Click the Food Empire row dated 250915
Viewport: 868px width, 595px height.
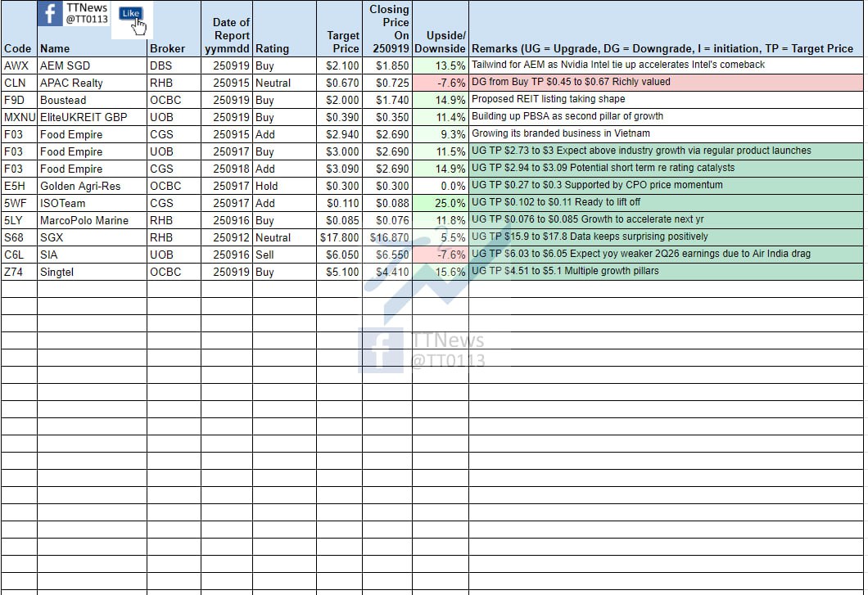pyautogui.click(x=432, y=134)
